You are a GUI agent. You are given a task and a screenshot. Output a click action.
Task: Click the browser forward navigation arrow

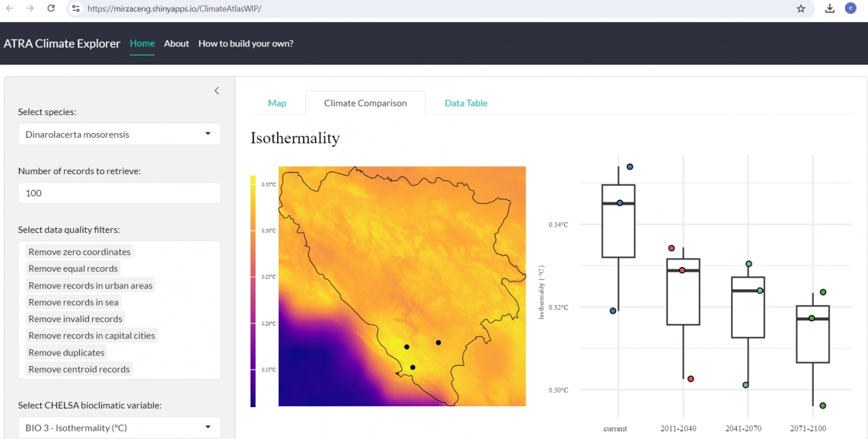point(30,8)
